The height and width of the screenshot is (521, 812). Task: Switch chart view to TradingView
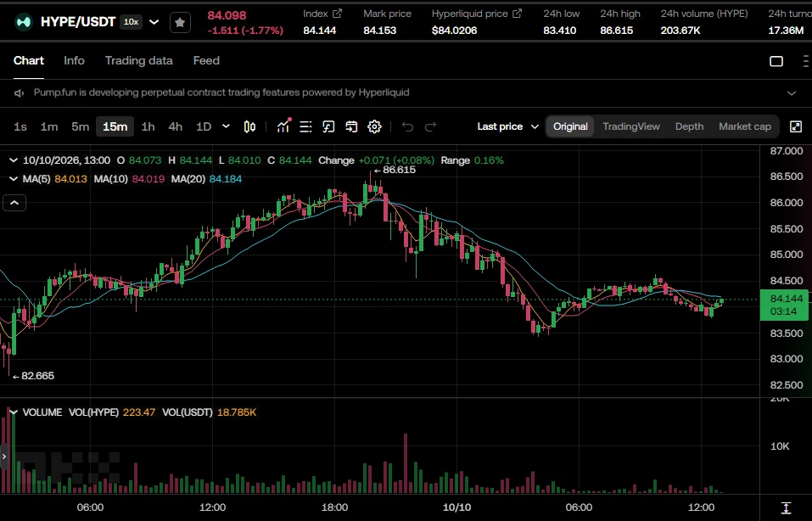[x=630, y=127]
